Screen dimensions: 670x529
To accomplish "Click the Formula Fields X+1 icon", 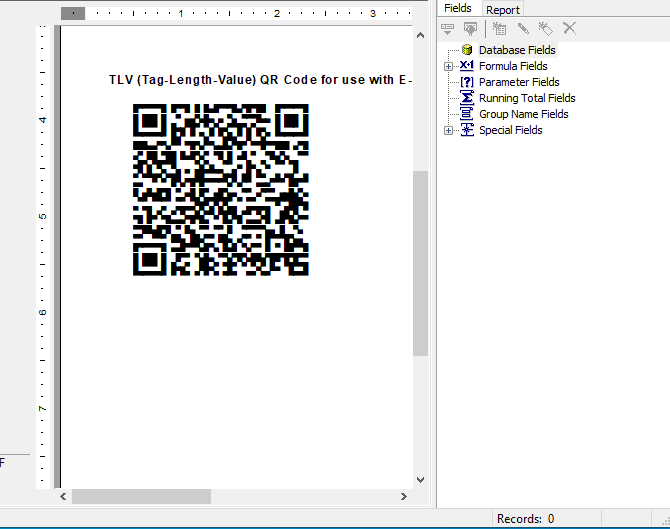I will point(467,66).
